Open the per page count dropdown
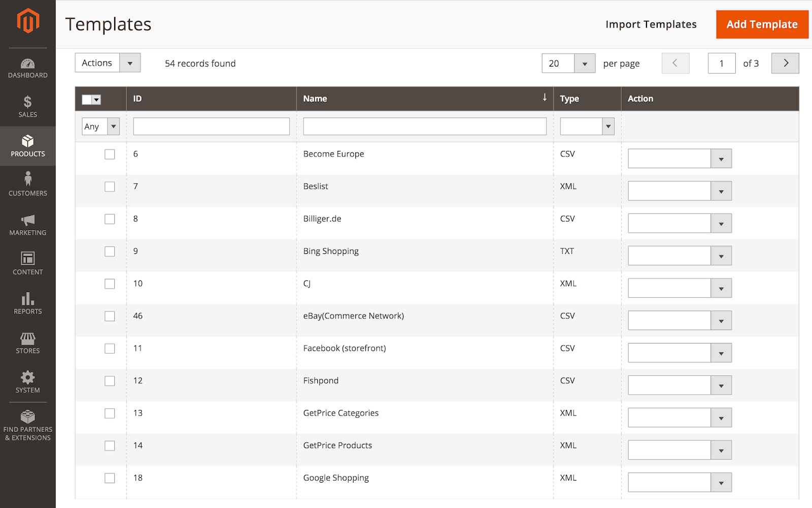812x508 pixels. tap(568, 63)
